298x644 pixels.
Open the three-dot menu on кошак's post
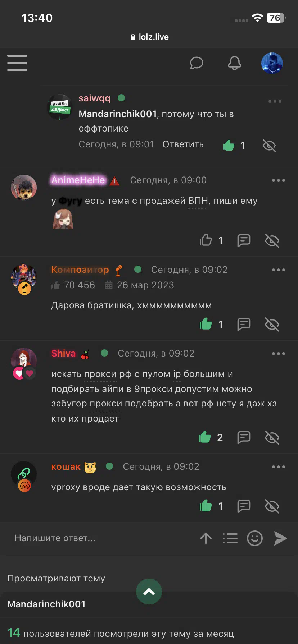279,467
